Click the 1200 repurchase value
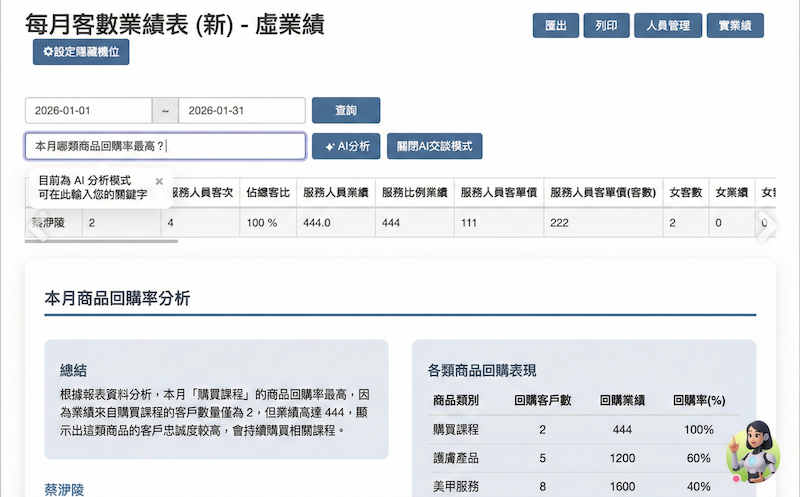The width and height of the screenshot is (800, 497). pos(622,458)
